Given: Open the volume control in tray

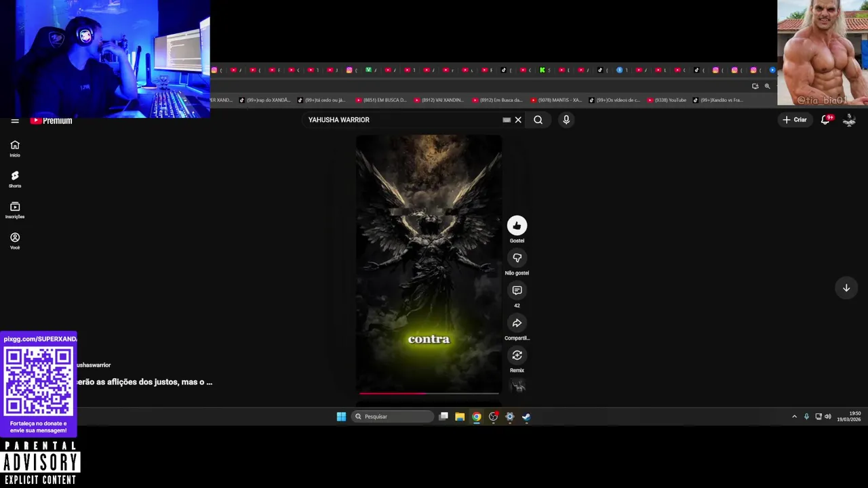Looking at the screenshot, I should [828, 417].
